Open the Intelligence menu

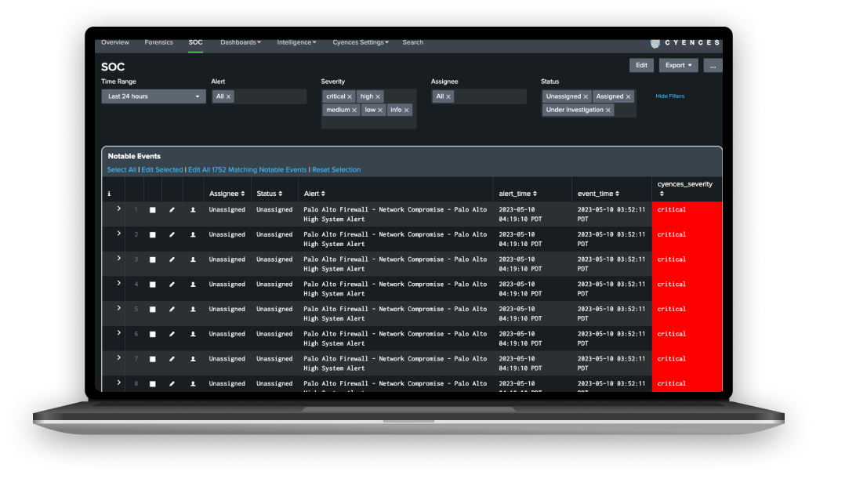coord(296,42)
